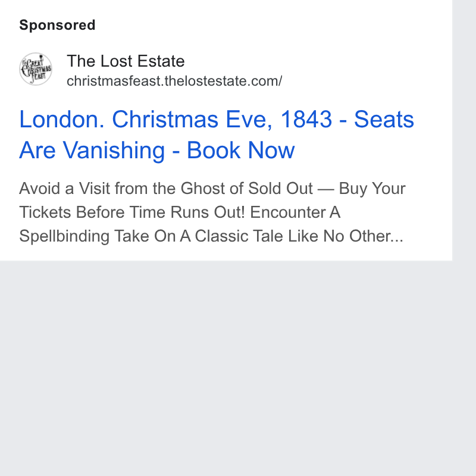Click the empty gray area below the ad
This screenshot has width=476, height=476.
click(226, 368)
